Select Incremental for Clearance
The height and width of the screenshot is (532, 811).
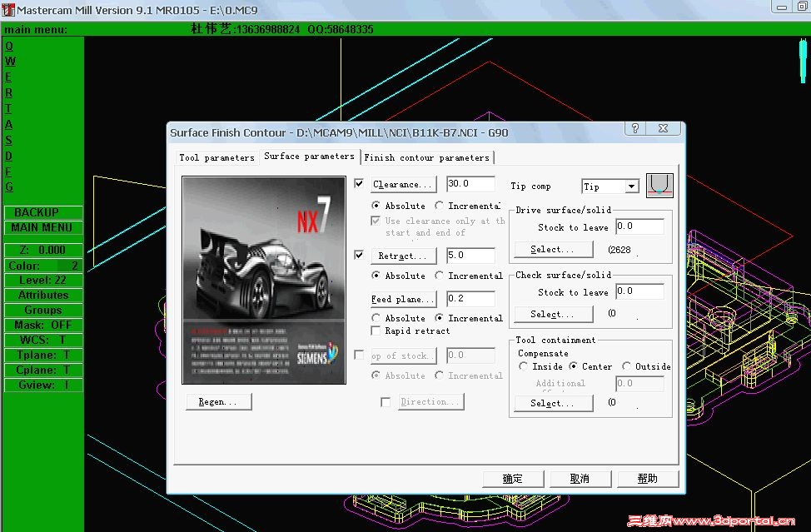439,206
